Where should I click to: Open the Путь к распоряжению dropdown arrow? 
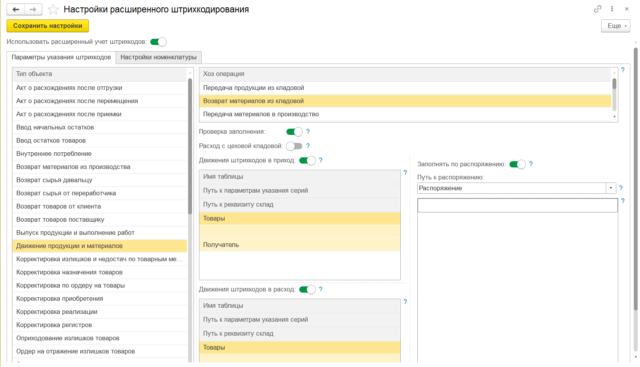611,188
